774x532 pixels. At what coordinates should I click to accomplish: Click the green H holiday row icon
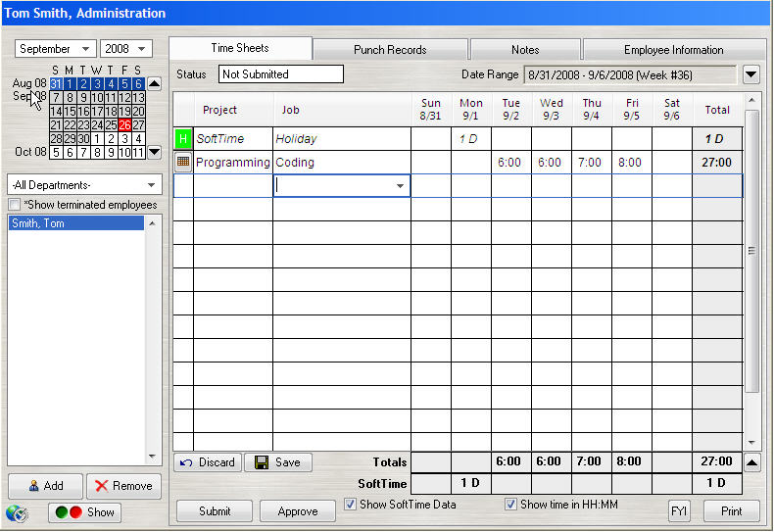pos(183,139)
